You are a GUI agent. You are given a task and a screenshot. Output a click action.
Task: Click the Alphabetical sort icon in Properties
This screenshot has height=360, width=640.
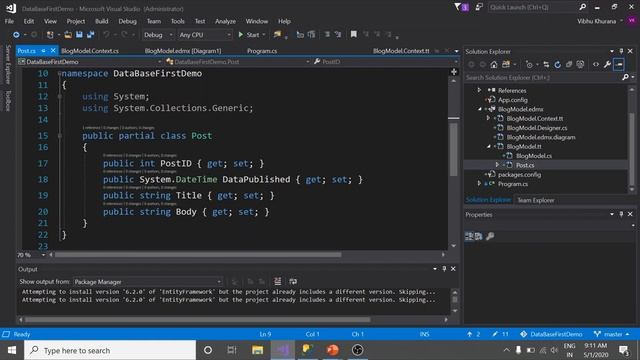[x=478, y=236]
